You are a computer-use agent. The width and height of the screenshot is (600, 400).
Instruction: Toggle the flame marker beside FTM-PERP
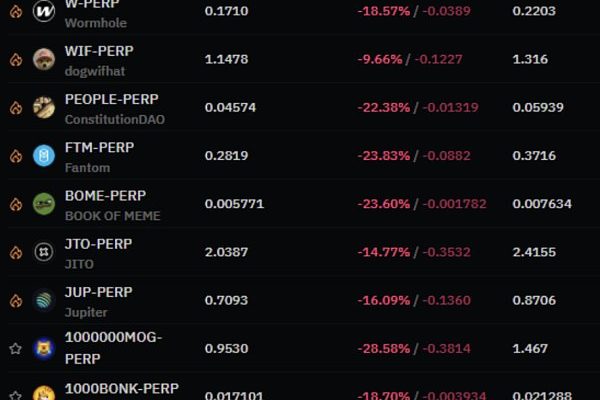[16, 156]
